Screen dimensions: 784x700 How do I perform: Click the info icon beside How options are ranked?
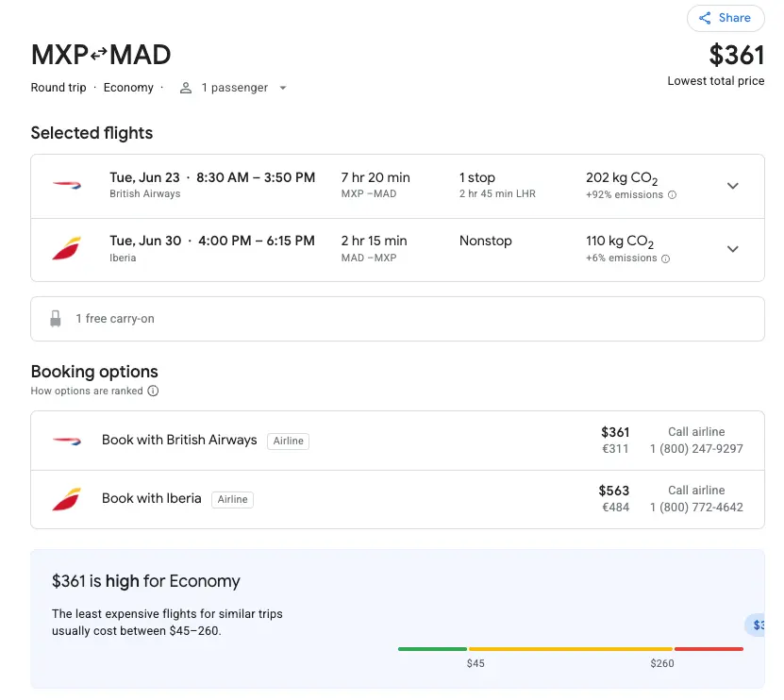(x=153, y=391)
